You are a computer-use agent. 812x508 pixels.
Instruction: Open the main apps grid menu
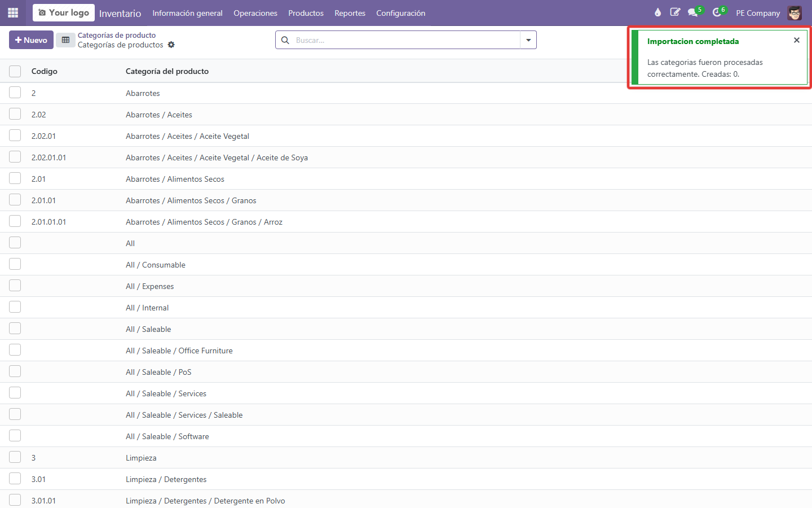pos(13,12)
